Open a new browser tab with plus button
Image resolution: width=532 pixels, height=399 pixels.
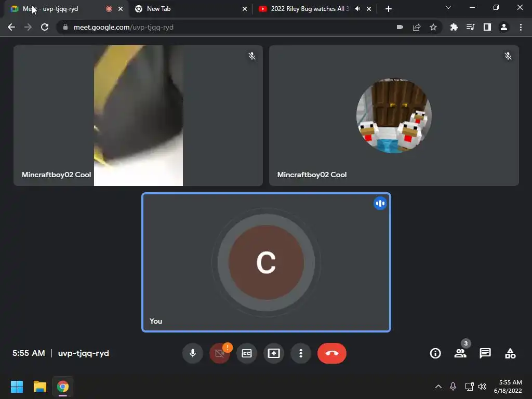click(x=389, y=9)
